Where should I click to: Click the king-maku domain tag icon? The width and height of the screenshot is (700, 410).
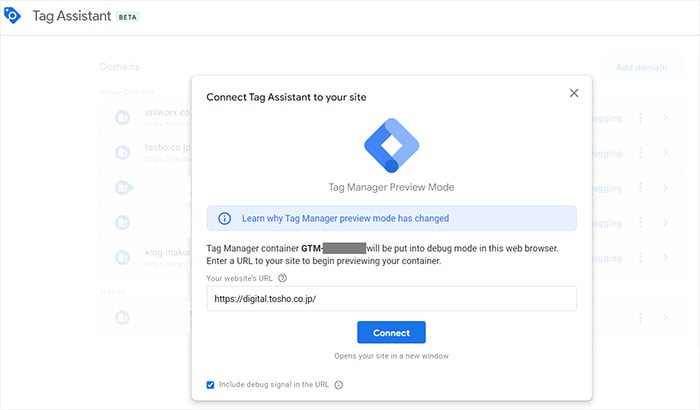[122, 257]
